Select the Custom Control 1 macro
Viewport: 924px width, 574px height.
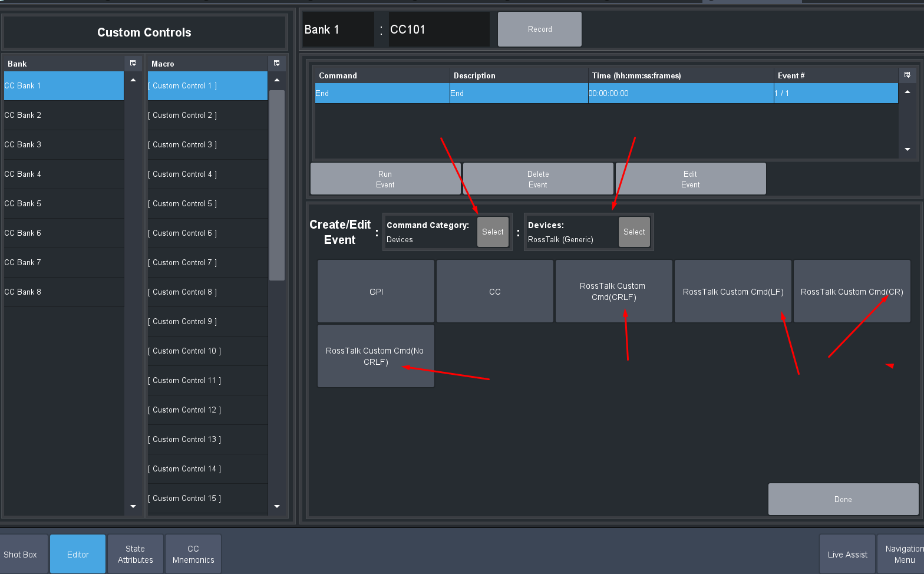[x=207, y=86]
